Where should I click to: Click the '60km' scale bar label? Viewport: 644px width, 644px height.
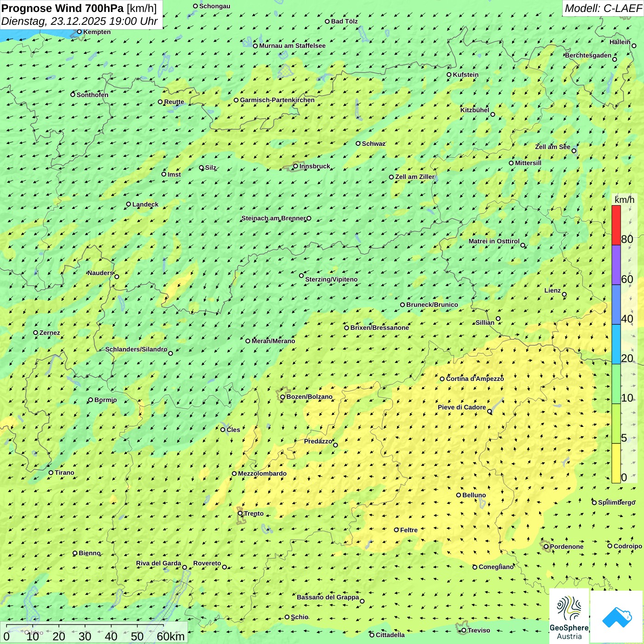point(171,636)
